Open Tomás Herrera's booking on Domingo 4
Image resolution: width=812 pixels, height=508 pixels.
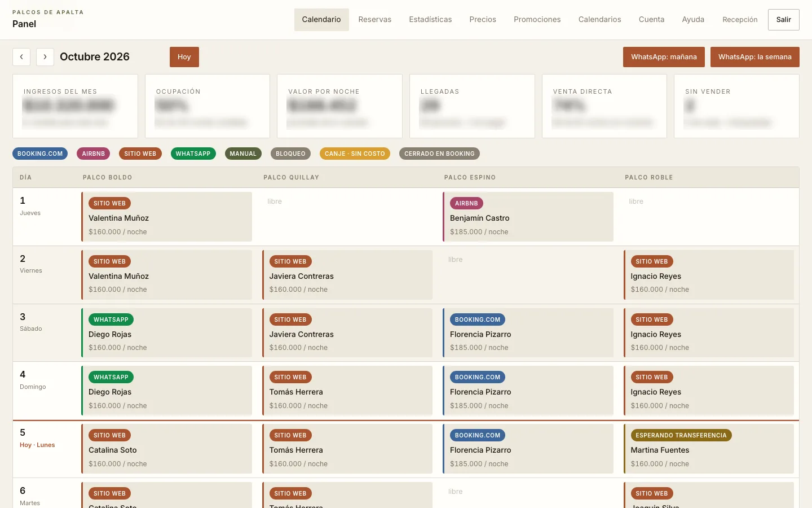[x=347, y=391]
